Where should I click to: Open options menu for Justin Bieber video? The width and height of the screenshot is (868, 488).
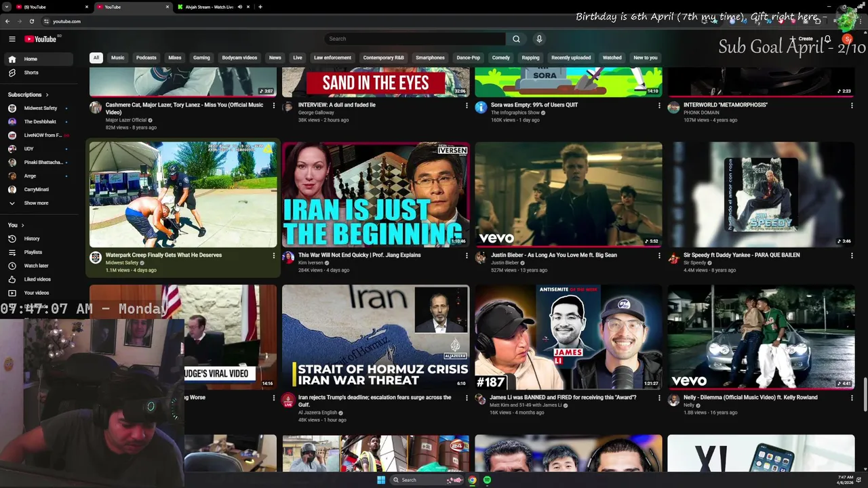tap(659, 256)
